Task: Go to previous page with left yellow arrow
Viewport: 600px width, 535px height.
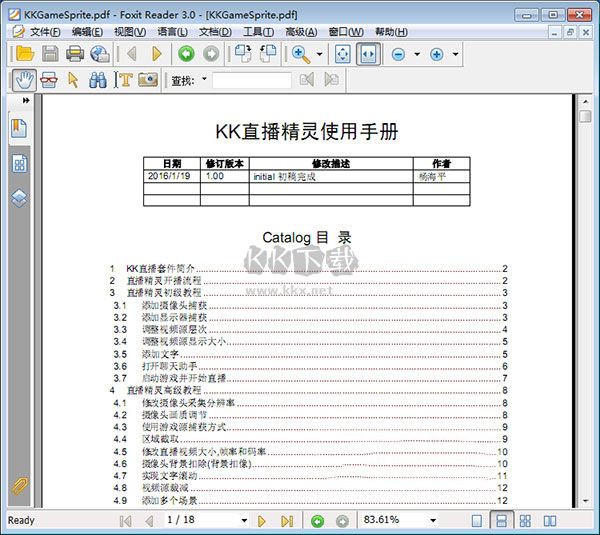Action: tap(132, 54)
